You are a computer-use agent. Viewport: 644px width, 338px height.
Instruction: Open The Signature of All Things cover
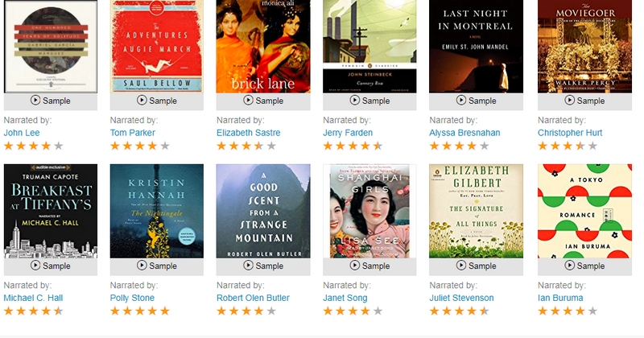tap(476, 211)
